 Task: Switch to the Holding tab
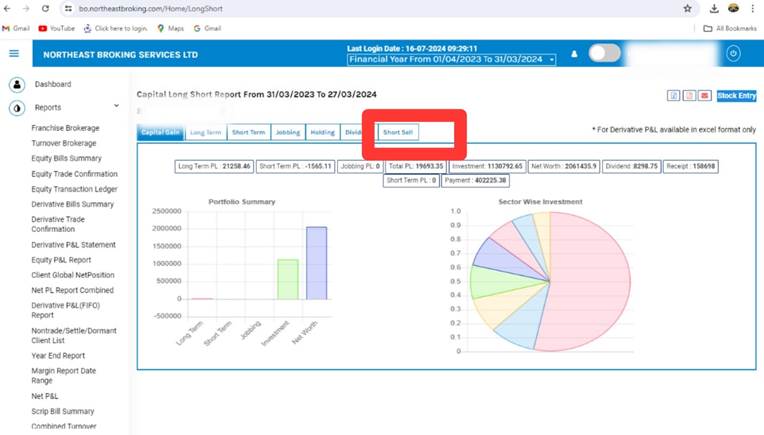pyautogui.click(x=323, y=132)
